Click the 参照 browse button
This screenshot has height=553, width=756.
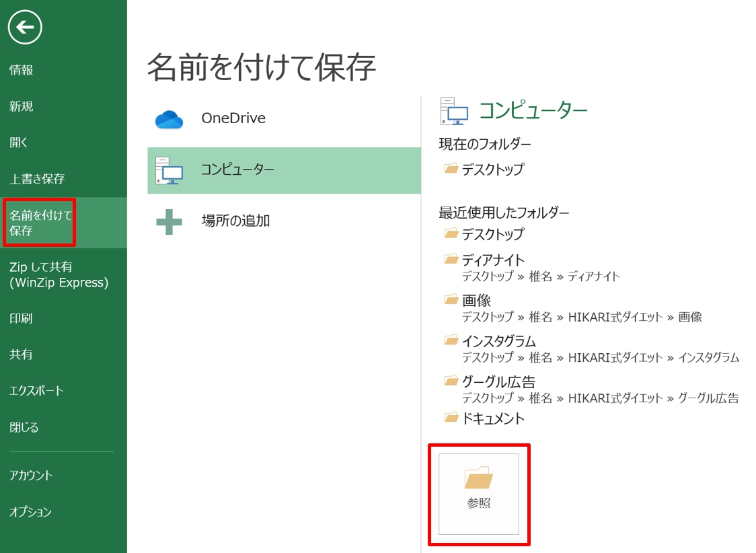(479, 494)
